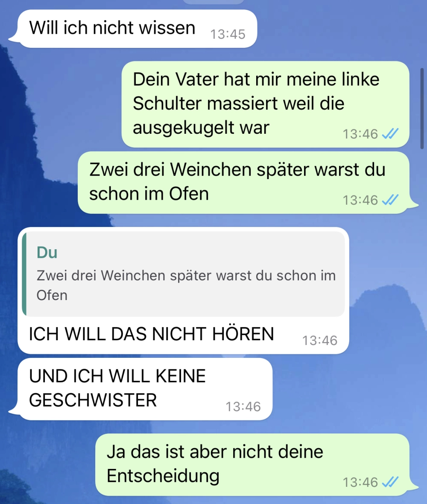Click the 13:45 timestamp
Screen dimensions: 427x504
point(228,34)
